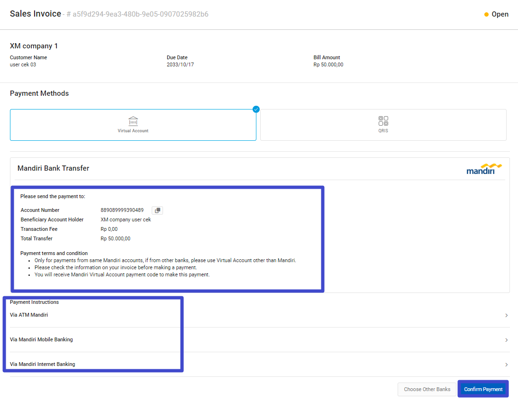This screenshot has width=518, height=420.
Task: Copy the account number using the copy icon
Action: click(157, 210)
